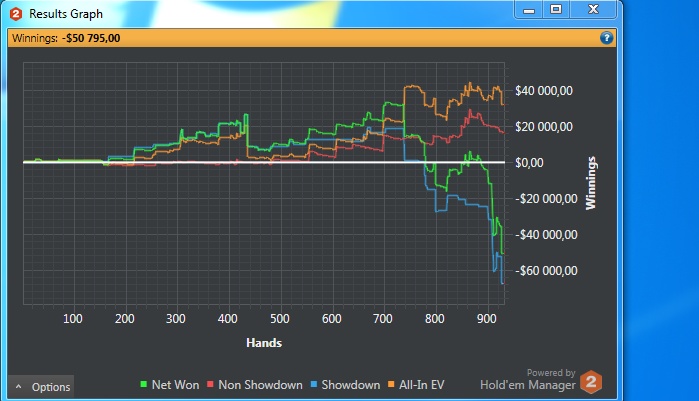699x401 pixels.
Task: Click the 400 hands tick label
Action: tap(227, 319)
